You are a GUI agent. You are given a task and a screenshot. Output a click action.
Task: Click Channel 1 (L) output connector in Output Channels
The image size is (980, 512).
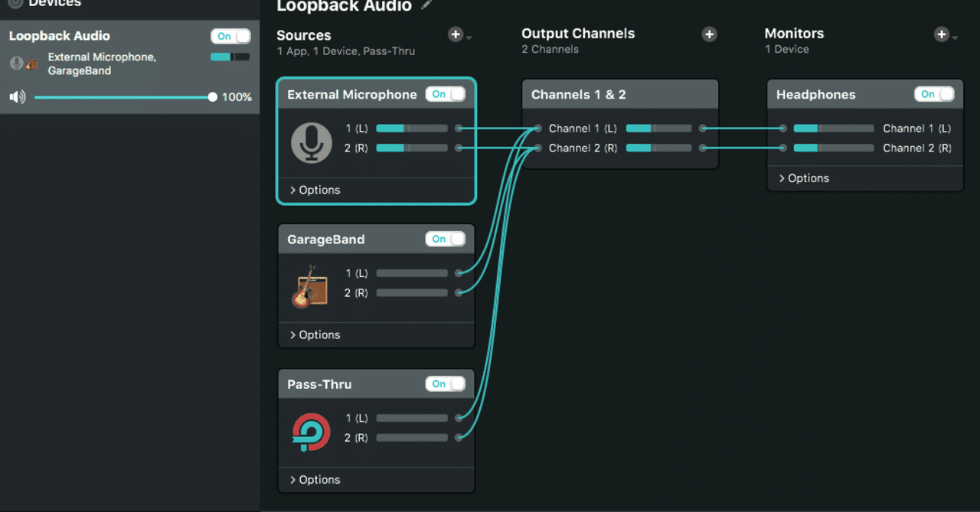pyautogui.click(x=703, y=129)
